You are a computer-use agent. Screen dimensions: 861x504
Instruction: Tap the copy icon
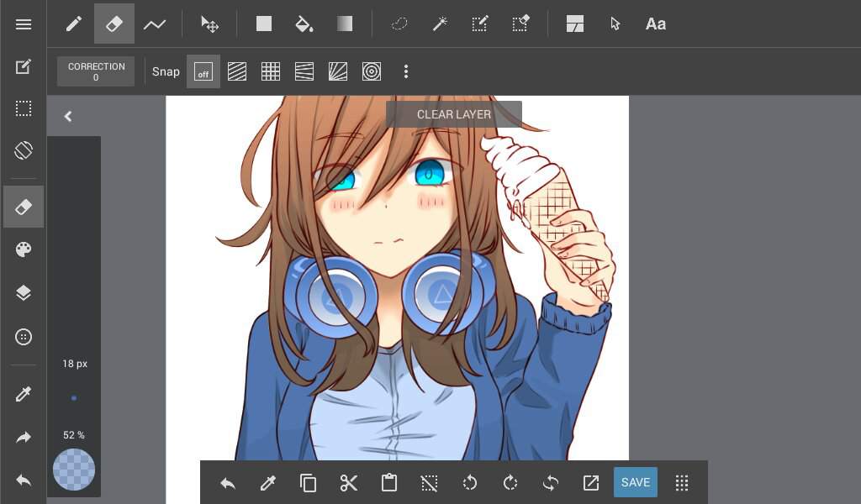click(308, 483)
